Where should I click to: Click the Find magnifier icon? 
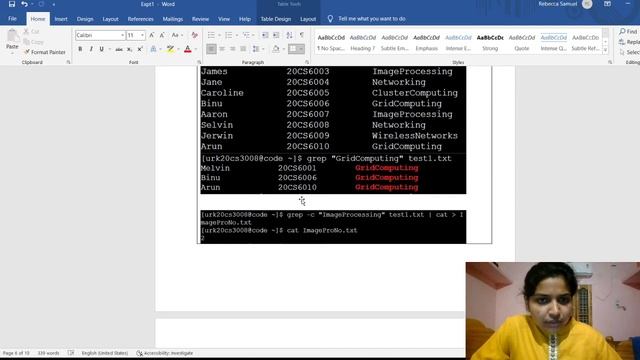622,31
